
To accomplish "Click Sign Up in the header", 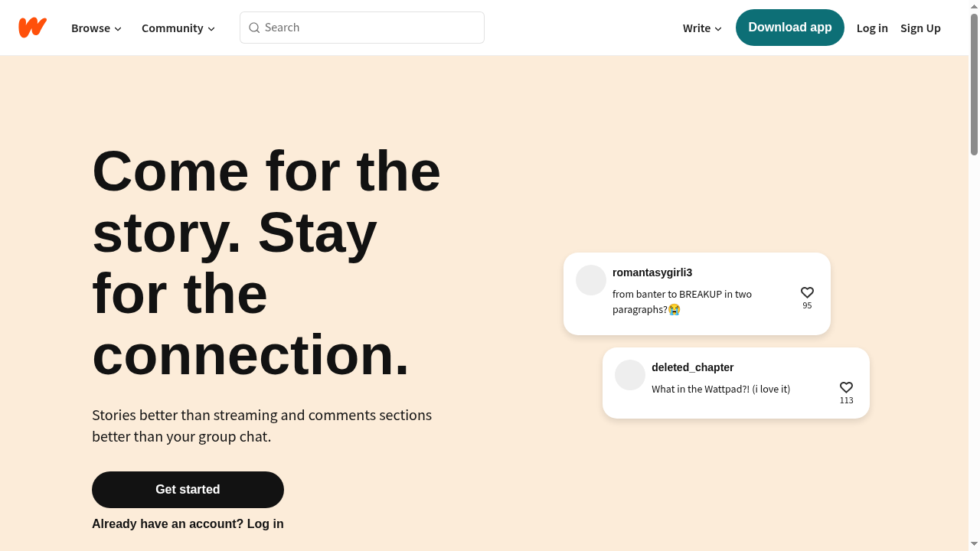I will tap(920, 28).
